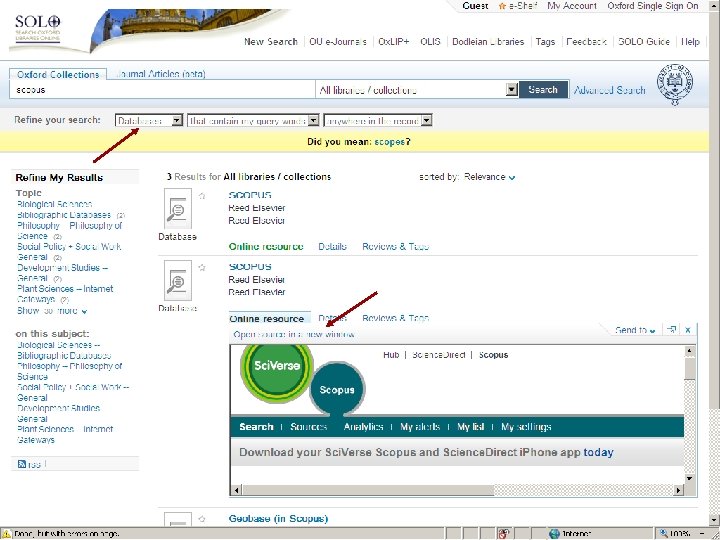Close the online resource preview

click(x=687, y=330)
